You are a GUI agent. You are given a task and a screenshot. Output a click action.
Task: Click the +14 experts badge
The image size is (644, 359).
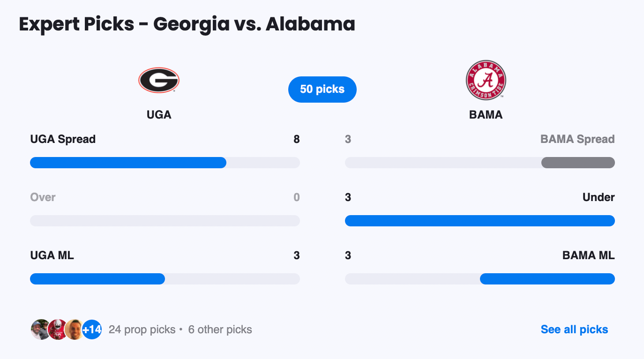click(92, 329)
